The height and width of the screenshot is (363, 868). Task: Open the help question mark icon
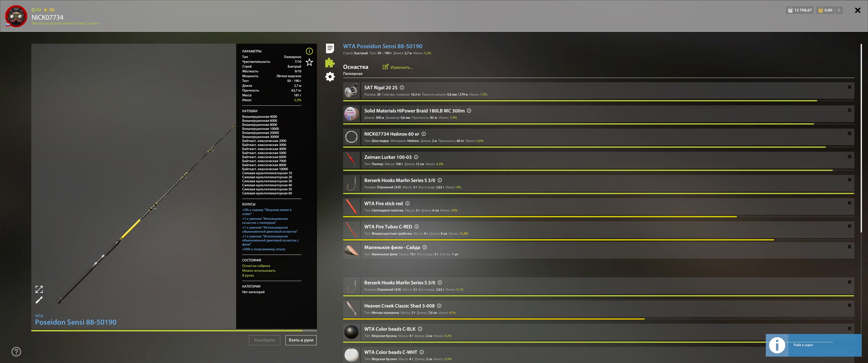[16, 351]
